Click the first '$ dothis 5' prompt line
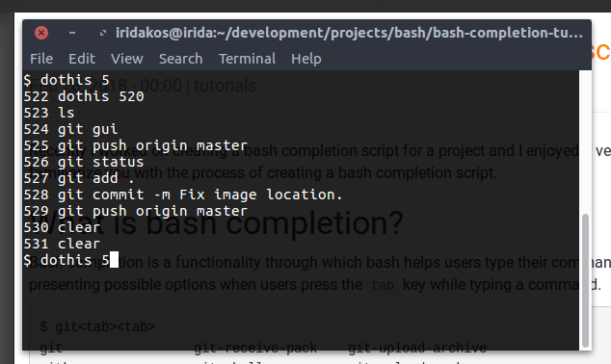 click(66, 80)
